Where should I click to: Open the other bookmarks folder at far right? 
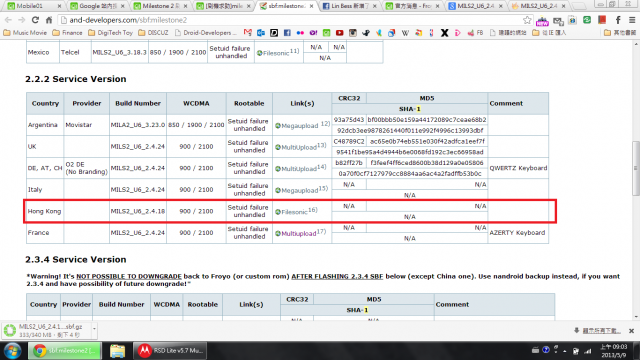(x=620, y=33)
